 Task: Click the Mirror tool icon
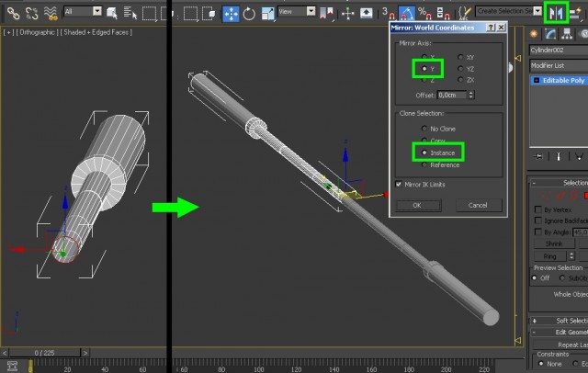coord(556,14)
